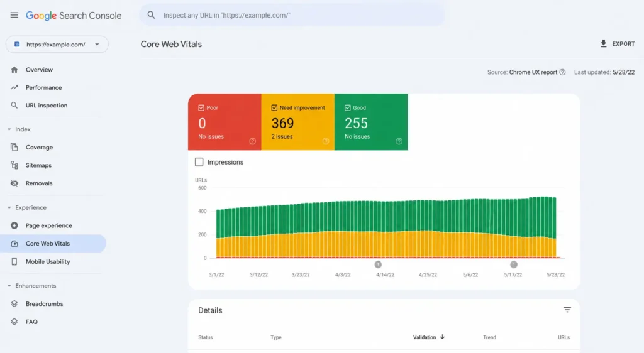
Task: Click the Mobile Usability phone icon
Action: (x=14, y=261)
